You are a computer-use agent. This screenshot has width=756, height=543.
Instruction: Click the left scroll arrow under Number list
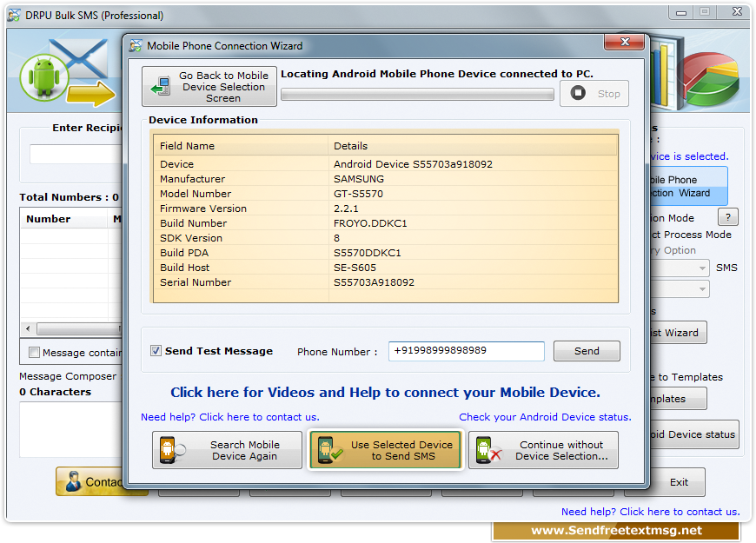(28, 329)
